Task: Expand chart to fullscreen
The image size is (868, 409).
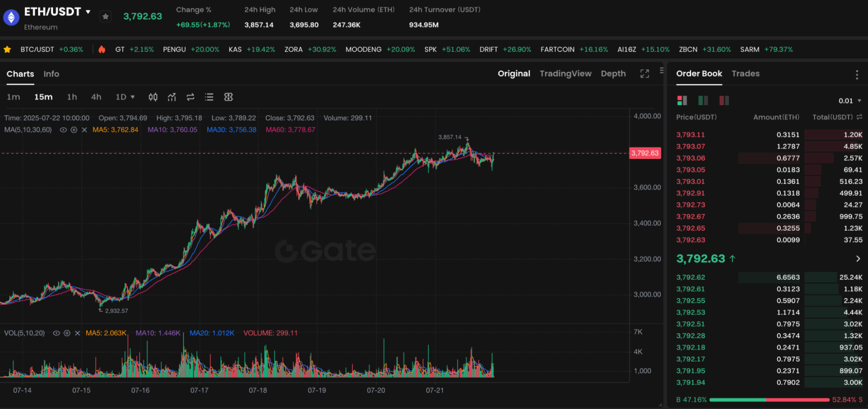Action: click(645, 74)
